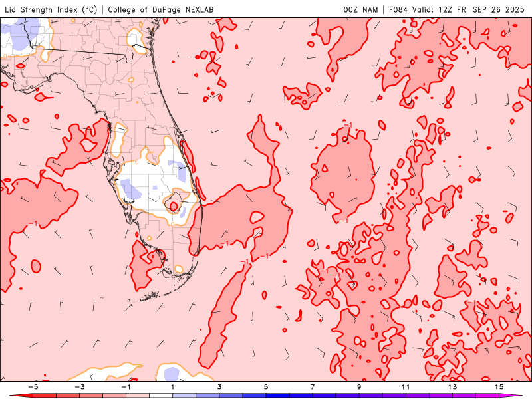Click the color bar label '−5'

point(33,387)
